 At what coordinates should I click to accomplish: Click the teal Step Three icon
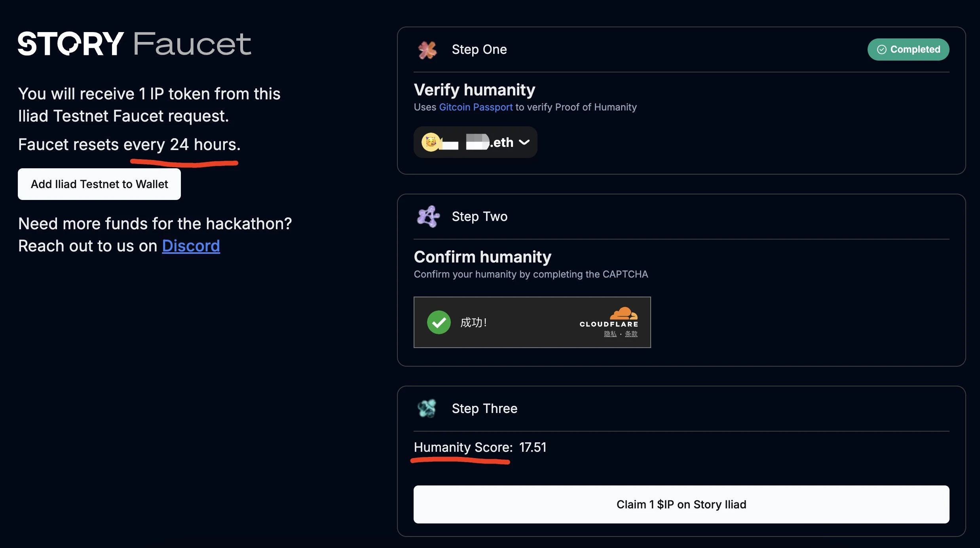[x=427, y=408]
